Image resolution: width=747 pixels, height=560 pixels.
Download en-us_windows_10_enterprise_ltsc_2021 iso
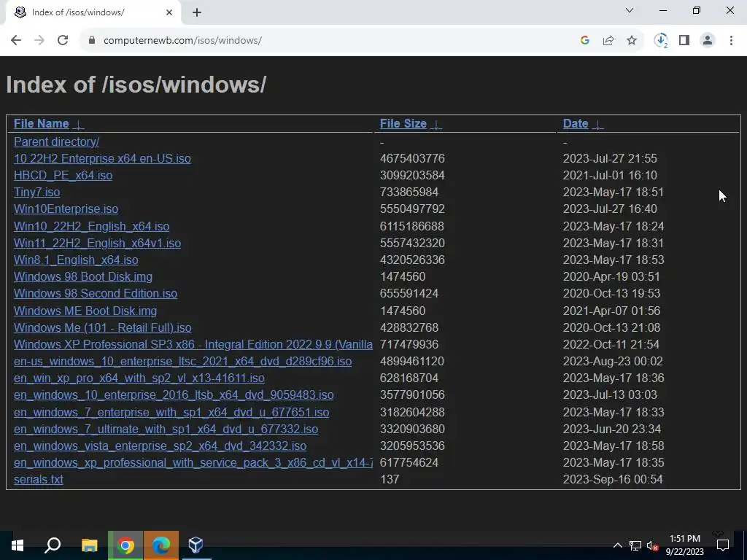click(182, 361)
